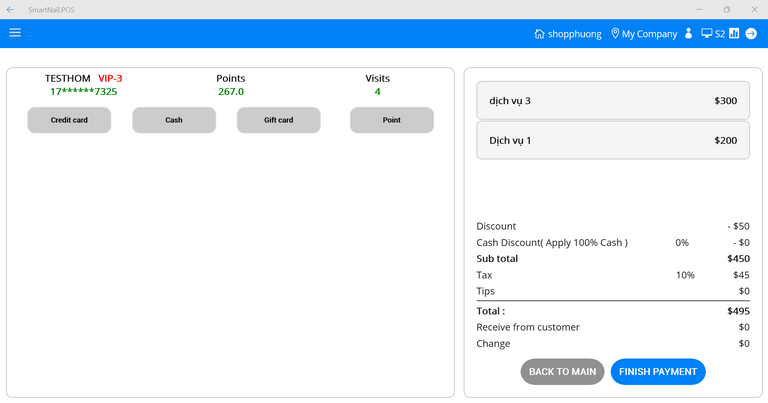Click the back arrow in title bar
This screenshot has height=403, width=768.
click(10, 9)
